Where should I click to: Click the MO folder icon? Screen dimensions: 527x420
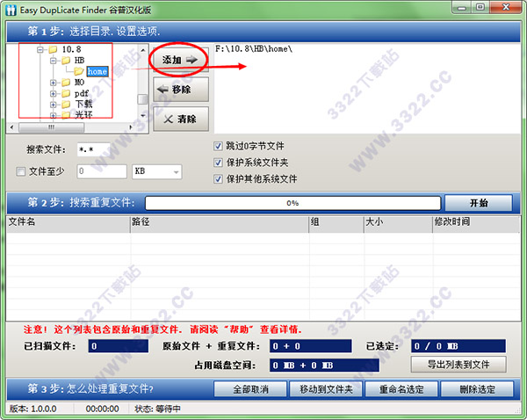(x=66, y=83)
